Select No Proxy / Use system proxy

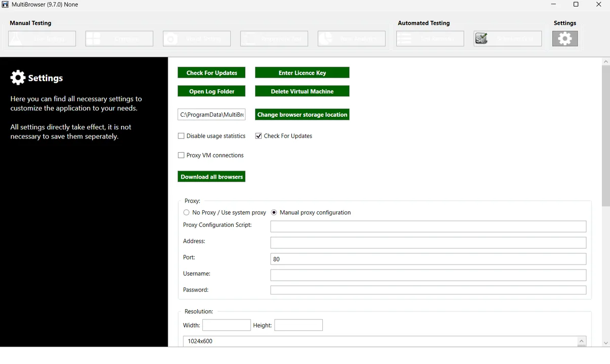[187, 213]
